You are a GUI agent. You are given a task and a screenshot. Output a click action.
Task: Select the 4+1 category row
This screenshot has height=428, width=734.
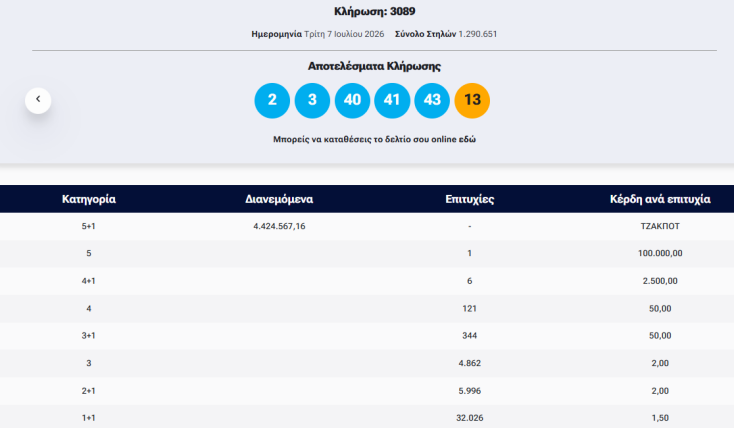[x=367, y=281]
